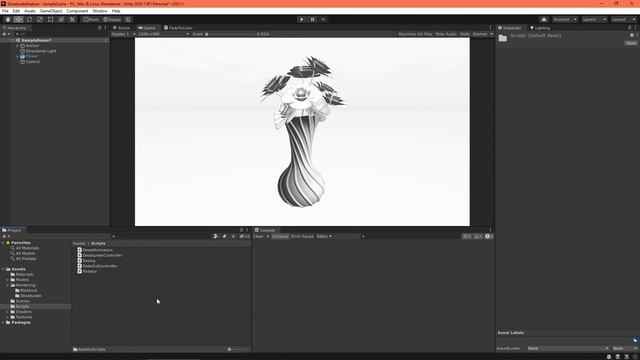
Task: Toggle grid snapping icon in toolbar
Action: pyautogui.click(x=128, y=19)
